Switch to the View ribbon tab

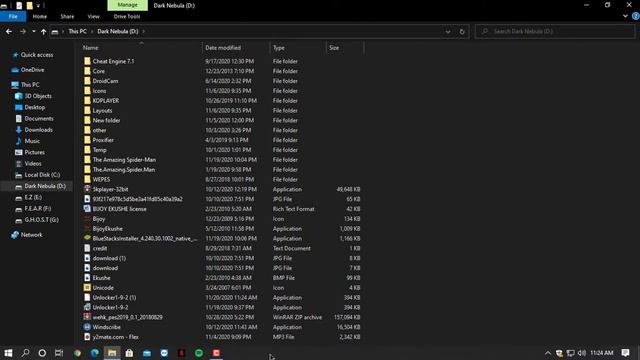pos(93,16)
